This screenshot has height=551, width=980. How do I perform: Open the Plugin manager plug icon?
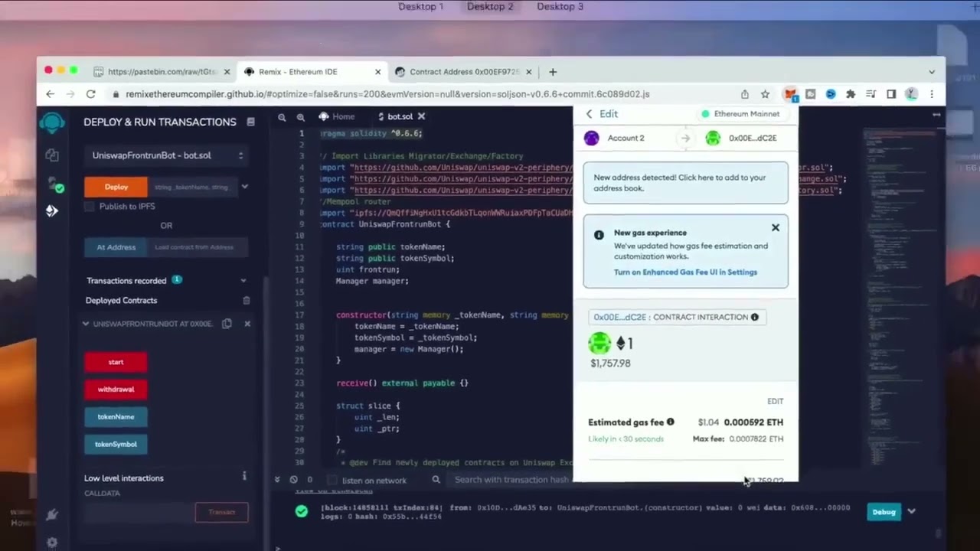tap(52, 515)
